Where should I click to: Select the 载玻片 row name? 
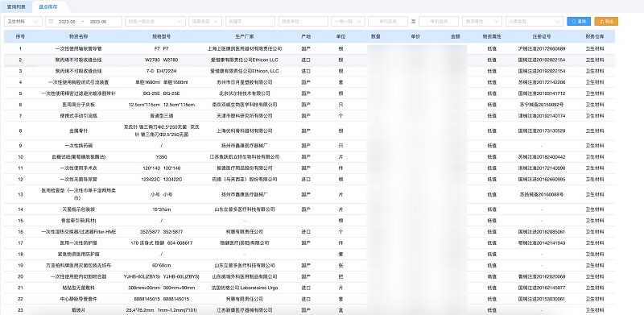pyautogui.click(x=78, y=310)
